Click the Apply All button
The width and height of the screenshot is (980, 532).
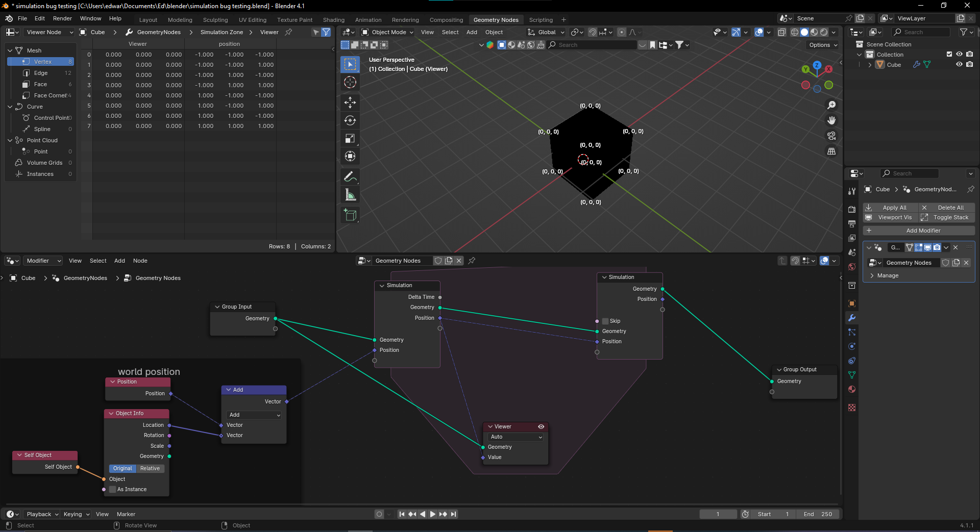pos(890,208)
